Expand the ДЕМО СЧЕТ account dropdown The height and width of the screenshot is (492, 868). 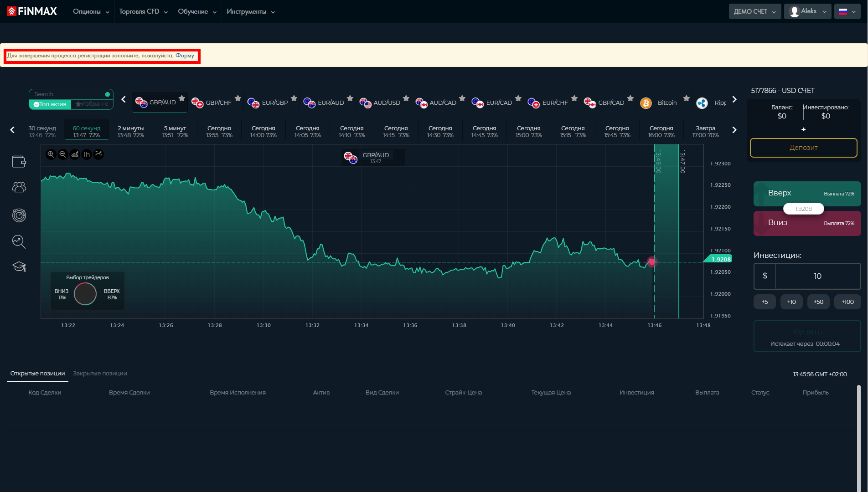754,11
